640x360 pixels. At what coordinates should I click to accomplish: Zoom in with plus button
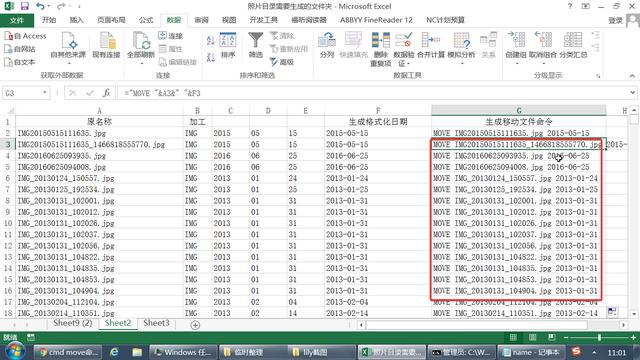click(x=633, y=338)
